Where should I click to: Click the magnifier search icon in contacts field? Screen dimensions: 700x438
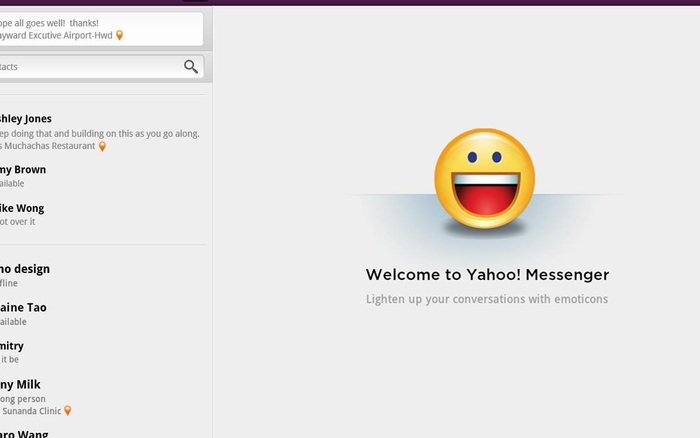191,67
